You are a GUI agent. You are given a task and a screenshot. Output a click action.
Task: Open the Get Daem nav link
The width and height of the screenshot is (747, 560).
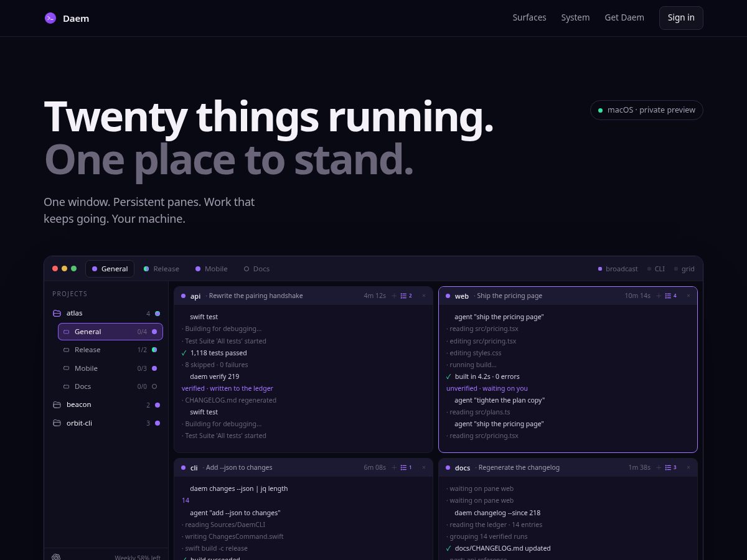[624, 17]
